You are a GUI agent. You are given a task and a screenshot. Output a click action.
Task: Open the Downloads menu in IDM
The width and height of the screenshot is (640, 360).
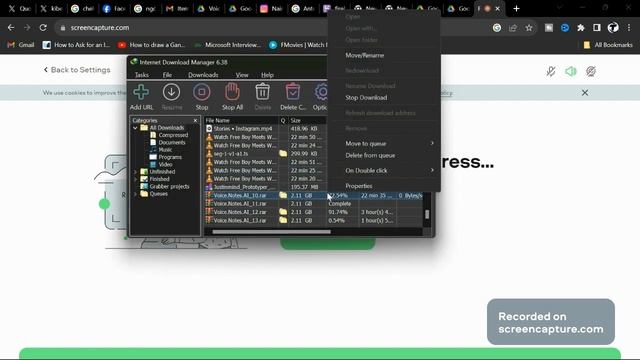point(203,75)
